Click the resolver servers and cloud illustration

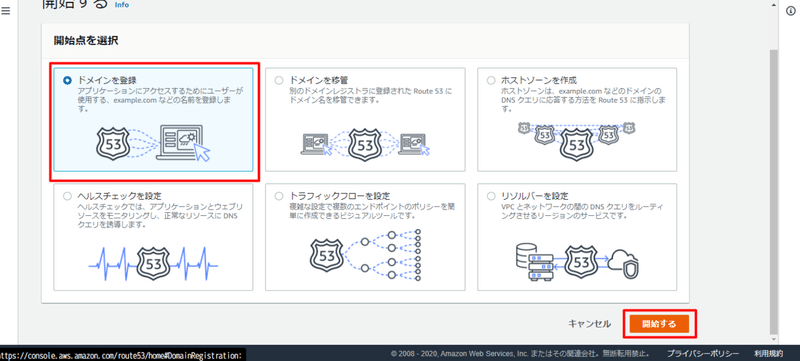click(577, 263)
